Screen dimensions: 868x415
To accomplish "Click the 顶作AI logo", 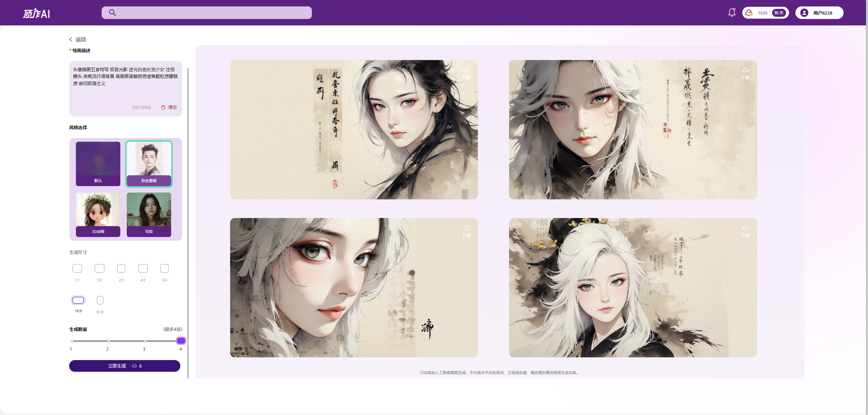I will (36, 14).
